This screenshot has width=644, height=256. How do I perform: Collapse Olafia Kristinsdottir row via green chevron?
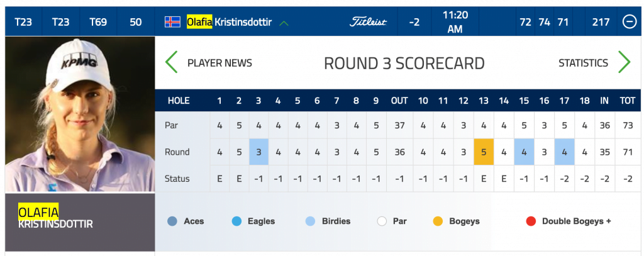[284, 23]
